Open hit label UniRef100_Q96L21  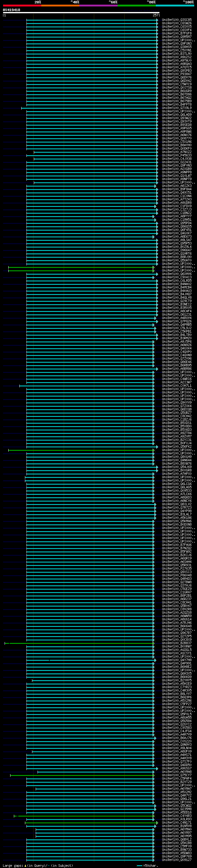[177, 799]
